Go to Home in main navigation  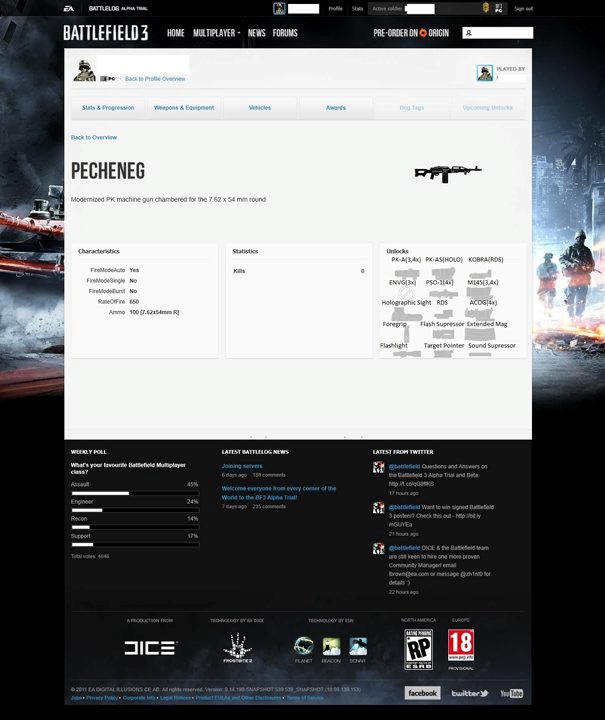(x=176, y=33)
